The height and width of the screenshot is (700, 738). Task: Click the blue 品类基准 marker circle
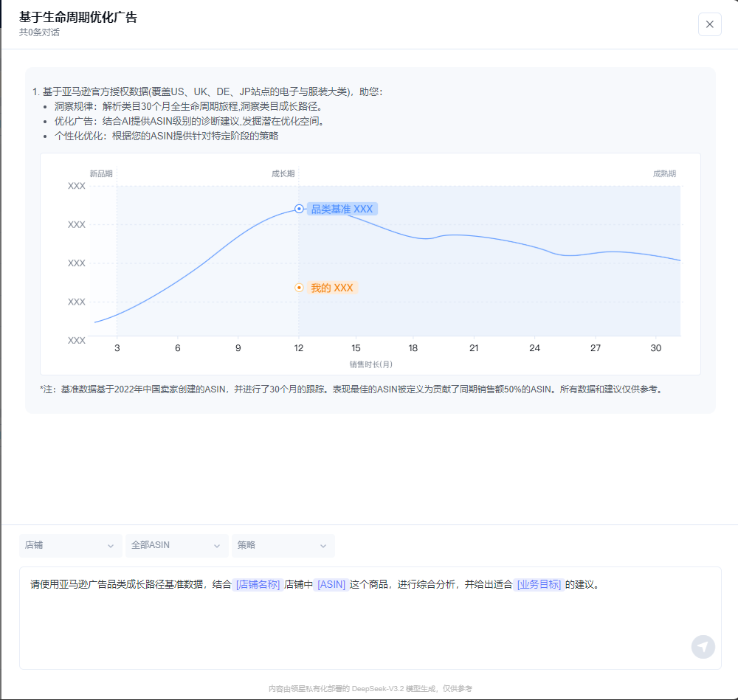pyautogui.click(x=299, y=209)
